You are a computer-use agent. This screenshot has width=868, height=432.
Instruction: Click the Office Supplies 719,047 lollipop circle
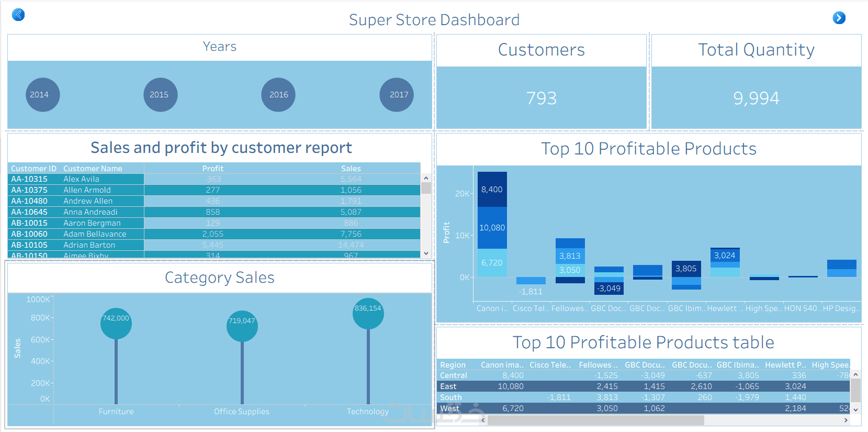(242, 326)
